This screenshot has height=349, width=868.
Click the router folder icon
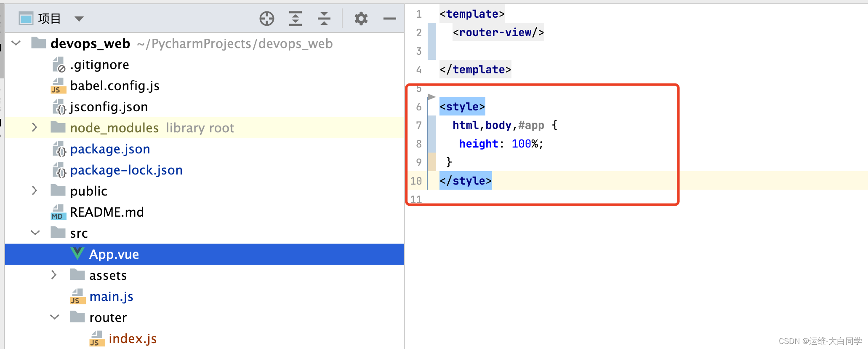(x=77, y=317)
